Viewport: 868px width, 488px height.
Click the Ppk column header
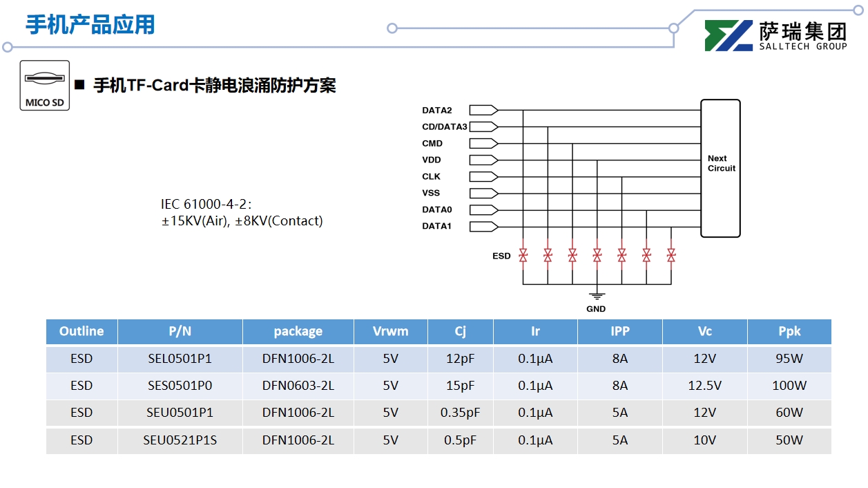point(789,331)
